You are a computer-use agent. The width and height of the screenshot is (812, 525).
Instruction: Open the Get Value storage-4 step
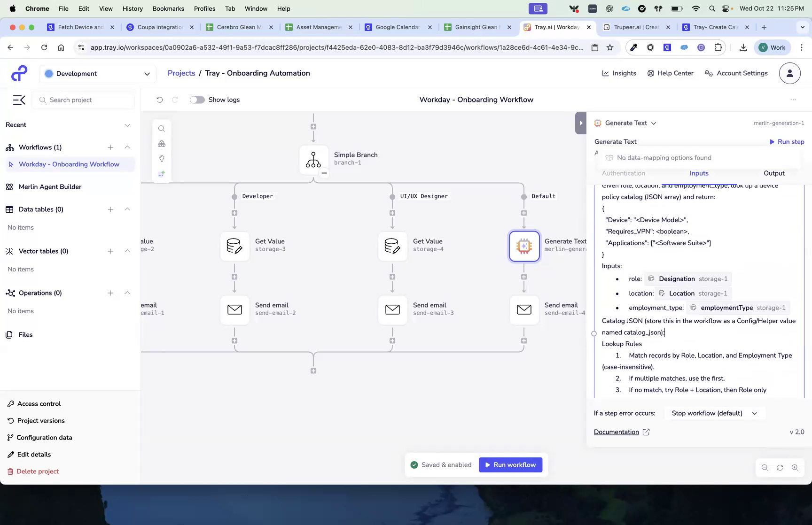coord(392,246)
